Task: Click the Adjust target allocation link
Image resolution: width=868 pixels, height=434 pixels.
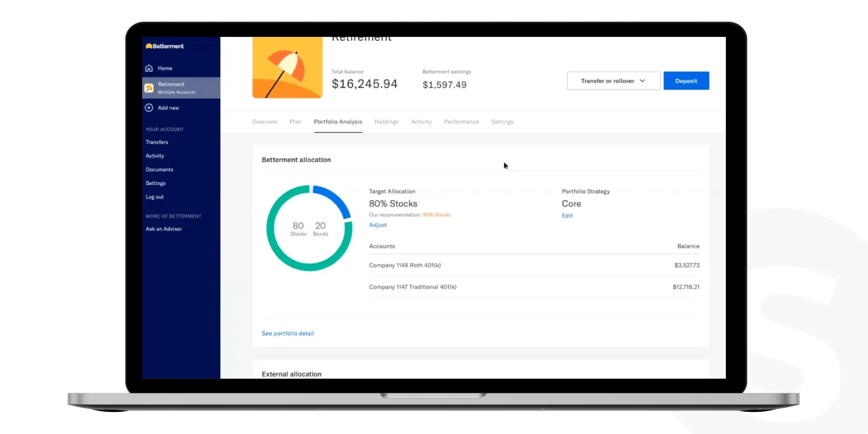Action: (378, 225)
